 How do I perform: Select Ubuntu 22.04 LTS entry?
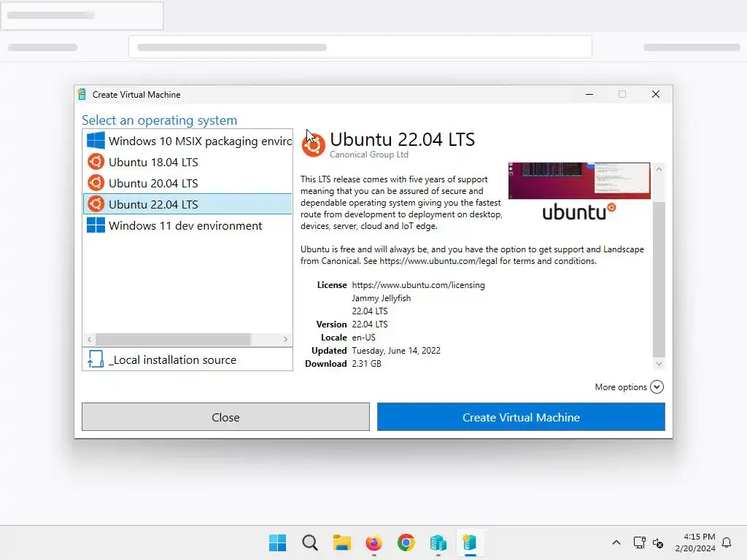click(x=187, y=204)
